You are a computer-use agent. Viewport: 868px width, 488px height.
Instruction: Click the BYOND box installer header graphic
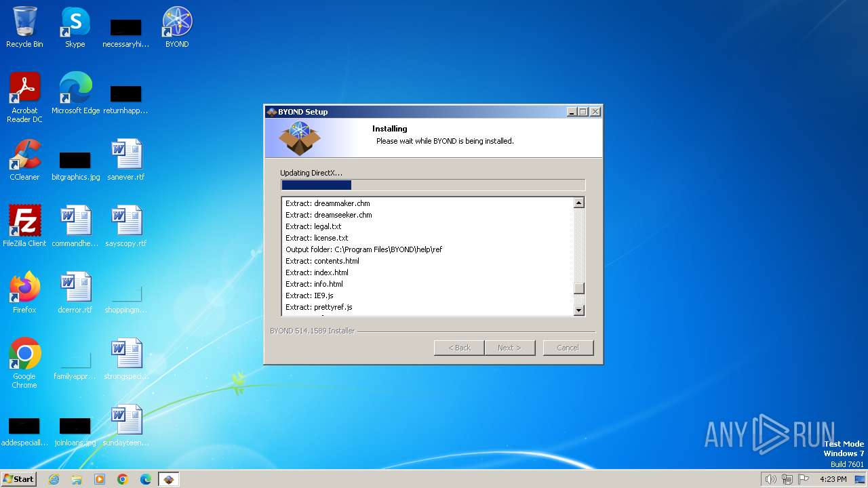click(x=300, y=138)
